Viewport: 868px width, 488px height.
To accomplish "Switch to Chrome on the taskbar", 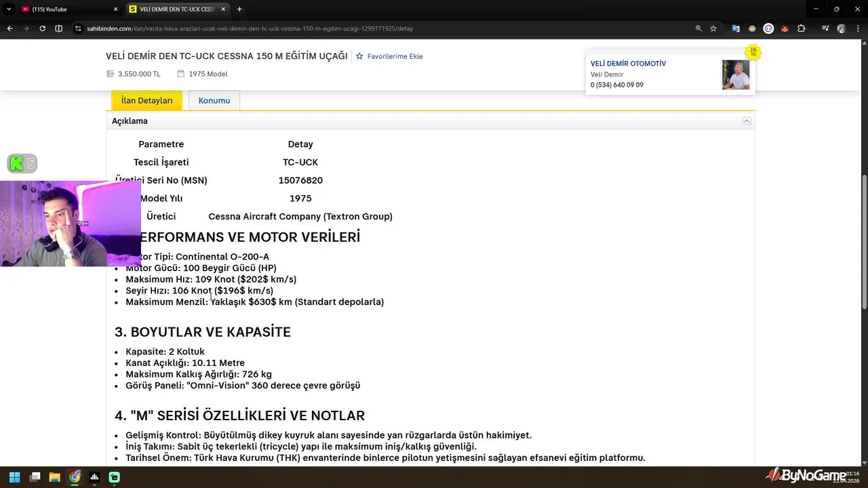I will [75, 477].
